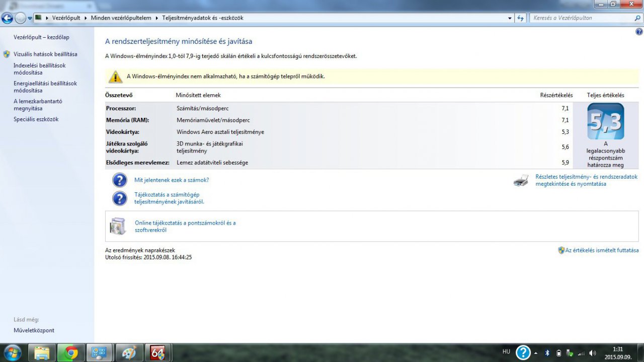
Task: Open Energiaellátási beállítások módosítása
Action: [45, 87]
